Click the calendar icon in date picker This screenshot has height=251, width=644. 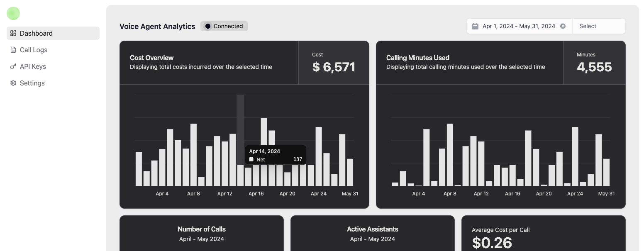pyautogui.click(x=475, y=26)
